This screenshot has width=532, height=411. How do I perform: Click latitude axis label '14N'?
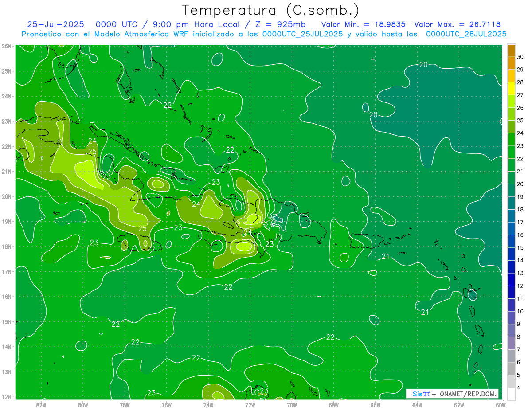[x=7, y=347]
